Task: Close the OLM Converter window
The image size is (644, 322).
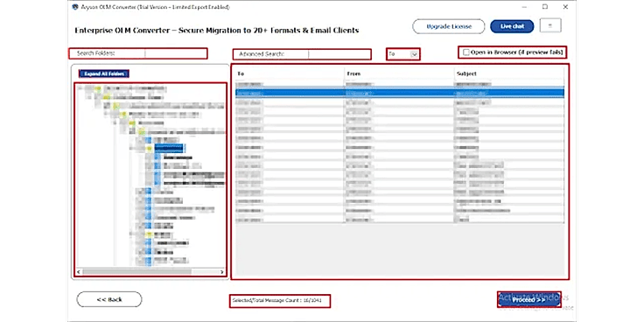Action: click(565, 7)
